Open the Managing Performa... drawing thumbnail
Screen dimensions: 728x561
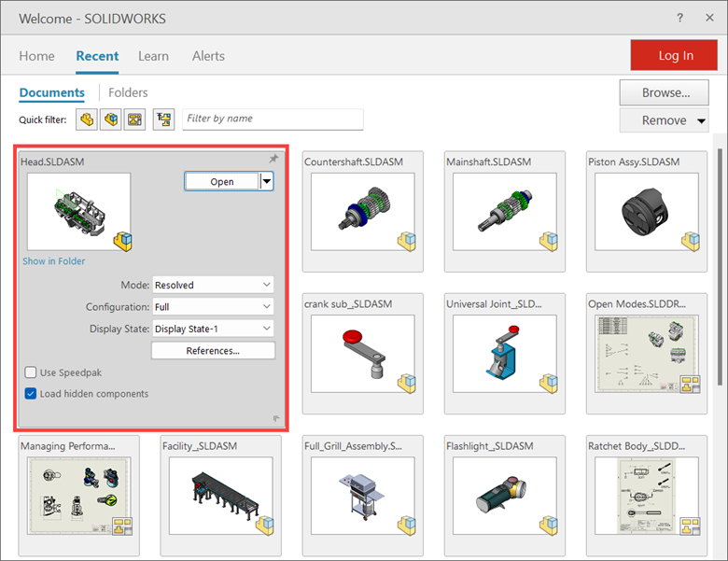click(x=79, y=496)
